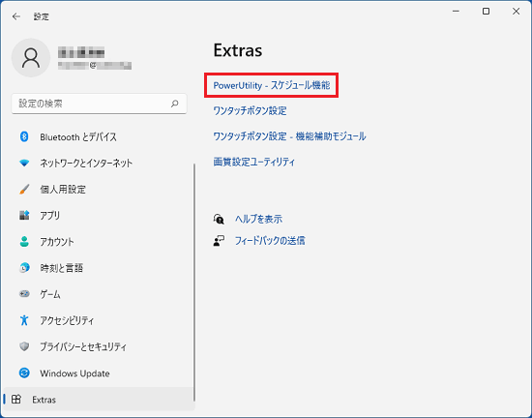This screenshot has height=418, width=532.
Task: Click the Extras grid icon
Action: point(16,400)
